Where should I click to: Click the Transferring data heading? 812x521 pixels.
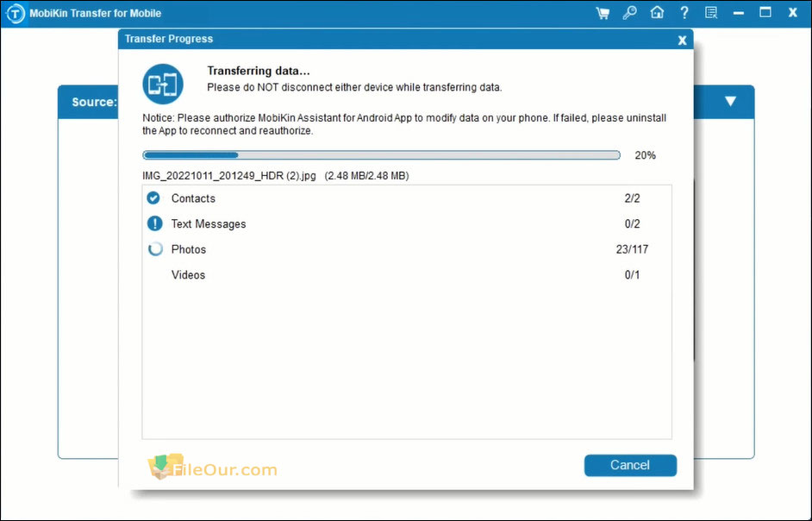[259, 71]
